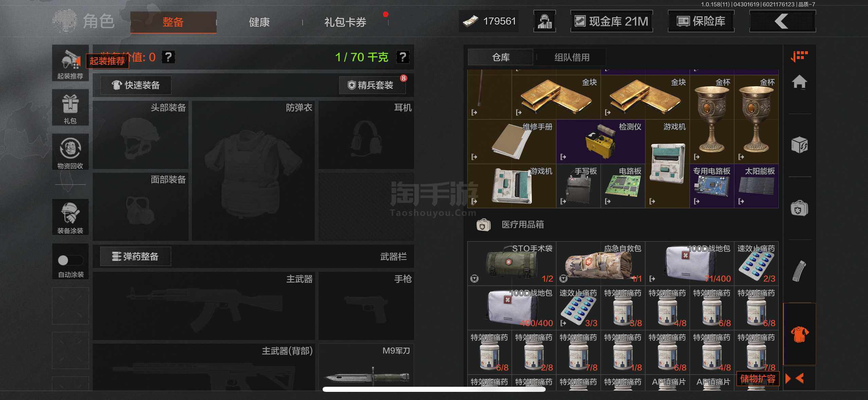
Task: Select the STO手术袋 item
Action: point(512,264)
